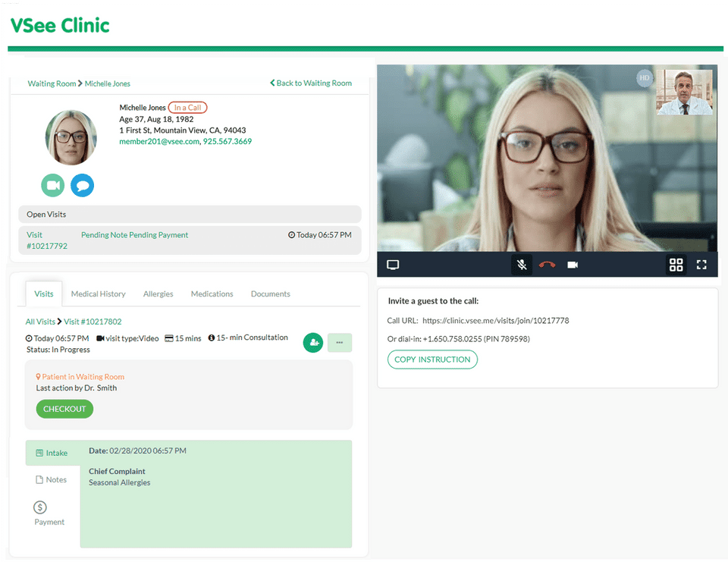This screenshot has width=728, height=562.
Task: Share screen using the monitor icon
Action: point(393,265)
